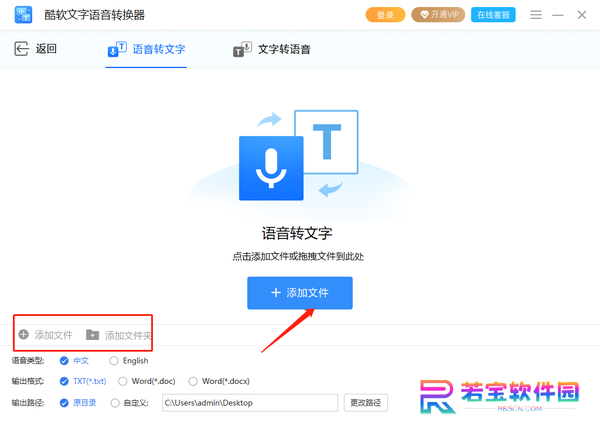Choose TXT(*.txt) output format
The image size is (600, 422).
(x=83, y=381)
